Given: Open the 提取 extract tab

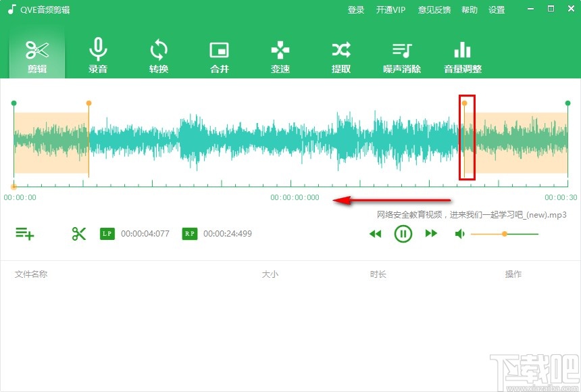Looking at the screenshot, I should [341, 57].
